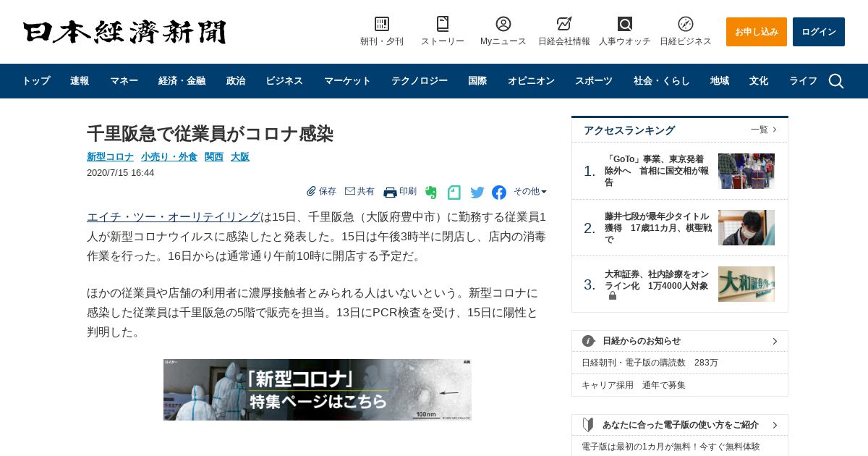
Task: Click the 大和証券 story thumbnail
Action: coord(746,284)
